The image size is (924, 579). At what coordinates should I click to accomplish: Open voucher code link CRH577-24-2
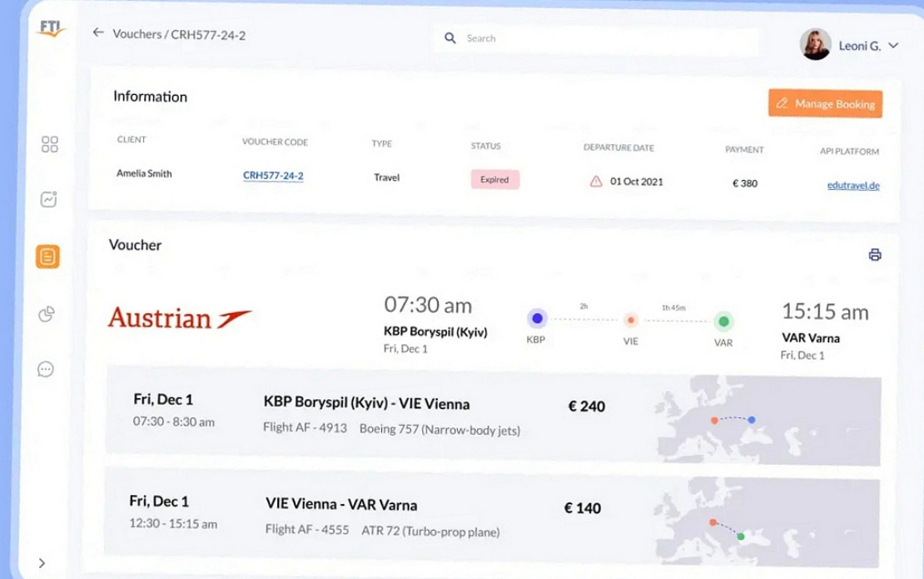point(273,176)
